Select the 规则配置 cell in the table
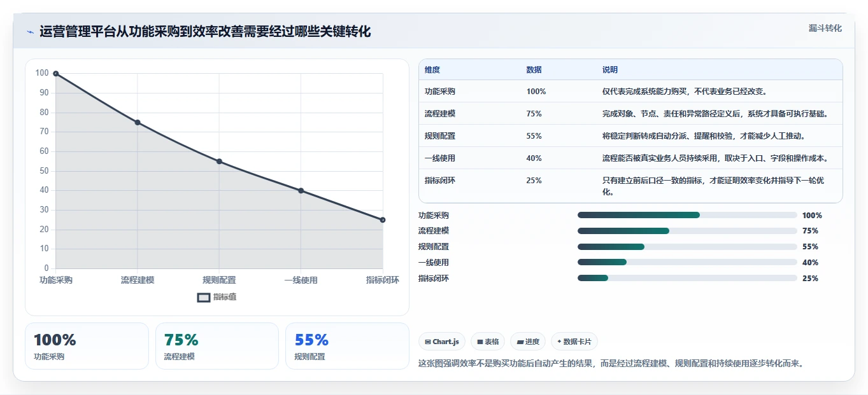 [440, 136]
